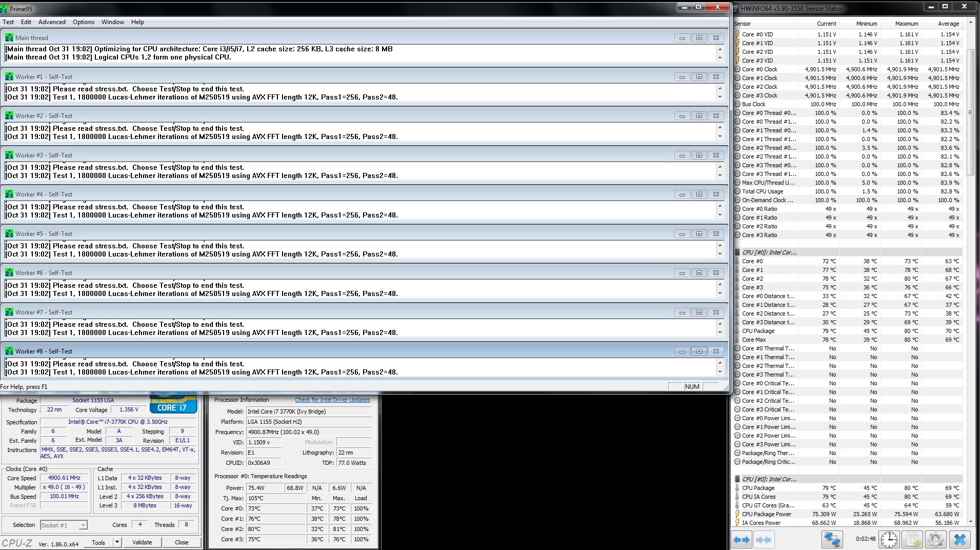Screen dimensions: 980x550
Task: Click the HWiNFO vertical scrollbar thumb
Action: point(970,112)
